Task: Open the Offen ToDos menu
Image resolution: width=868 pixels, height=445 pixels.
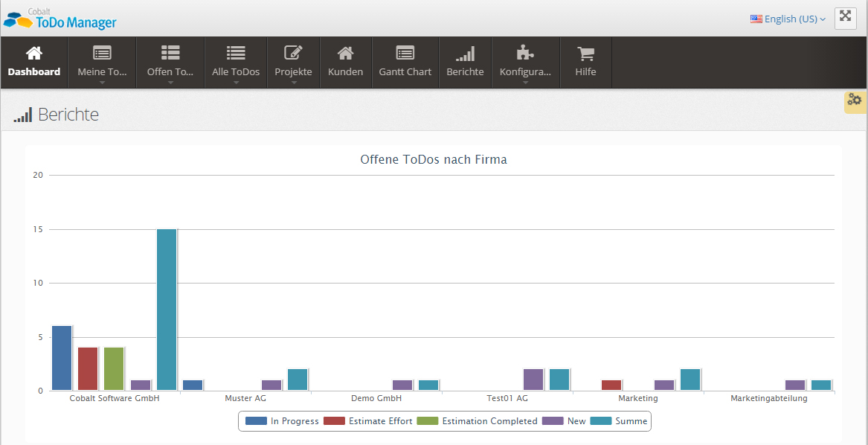Action: pos(170,63)
